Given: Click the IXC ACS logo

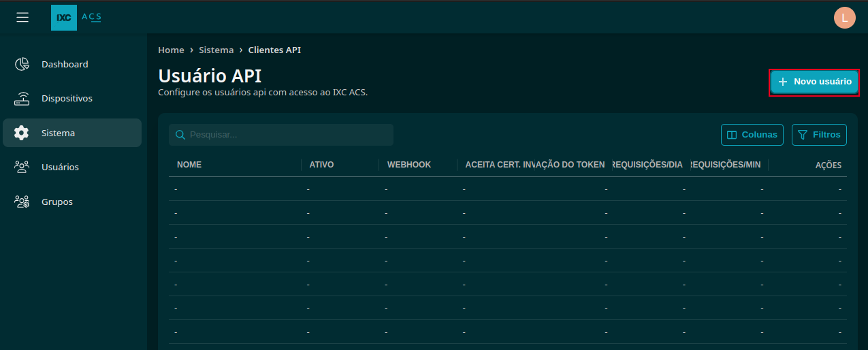Looking at the screenshot, I should [77, 18].
